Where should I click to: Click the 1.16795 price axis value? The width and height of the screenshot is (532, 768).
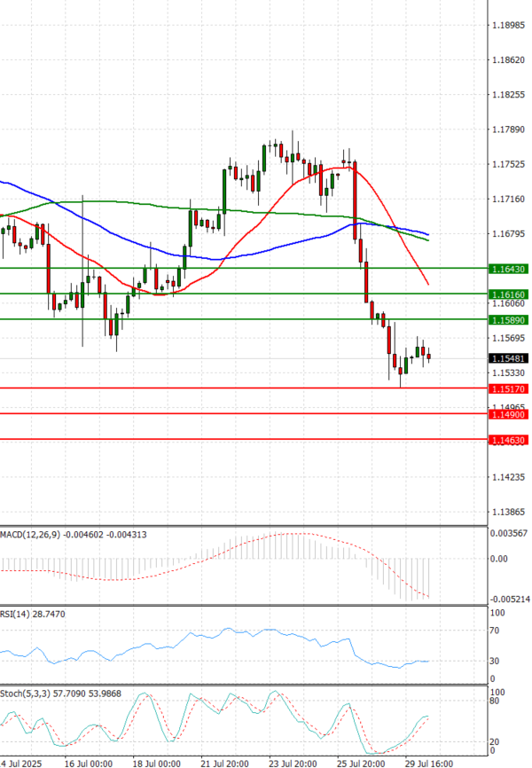click(508, 233)
